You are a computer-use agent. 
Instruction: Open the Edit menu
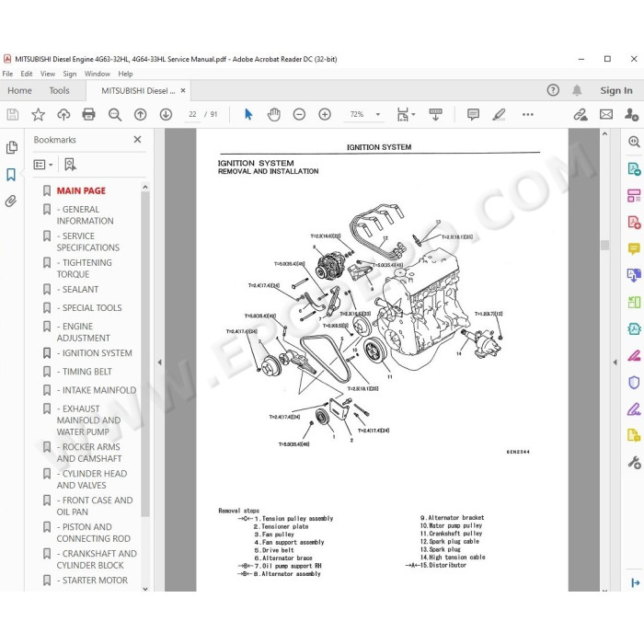click(x=27, y=74)
